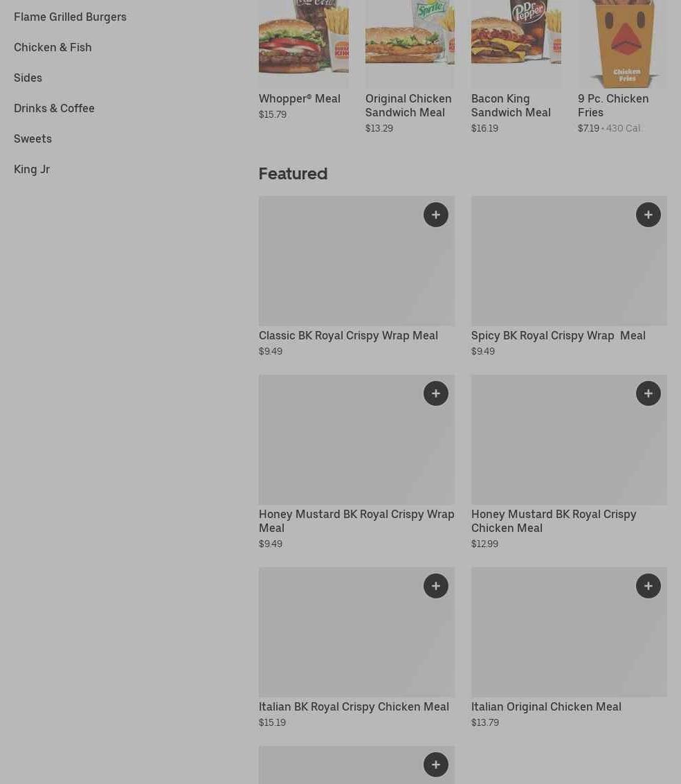Add Honey Mustard BK Royal Crispy Chicken Meal
The width and height of the screenshot is (681, 784).
pos(648,393)
